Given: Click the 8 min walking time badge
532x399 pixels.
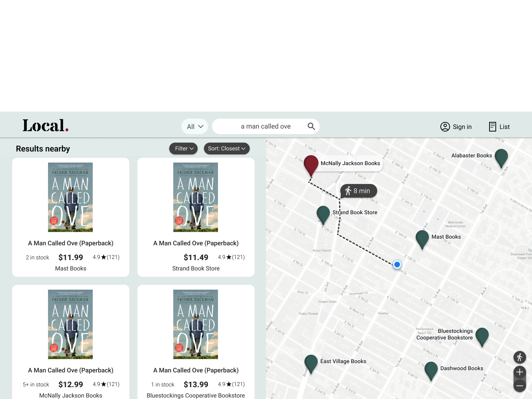Looking at the screenshot, I should 358,191.
